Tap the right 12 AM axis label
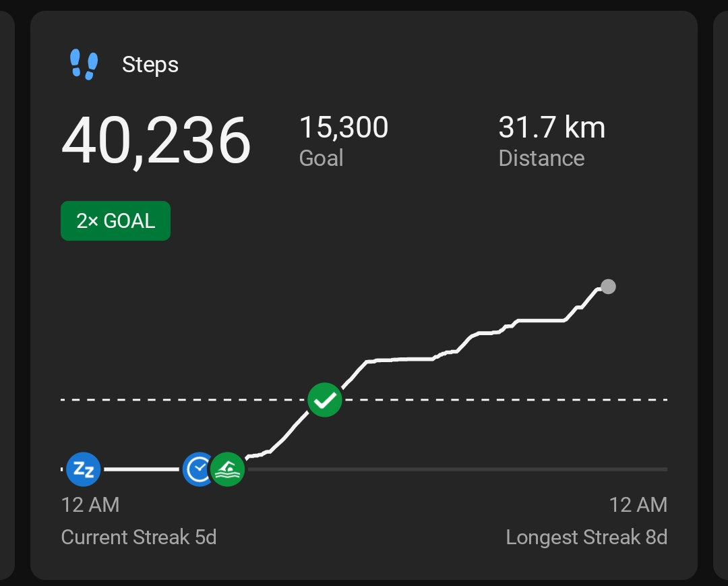This screenshot has height=586, width=728. point(638,504)
